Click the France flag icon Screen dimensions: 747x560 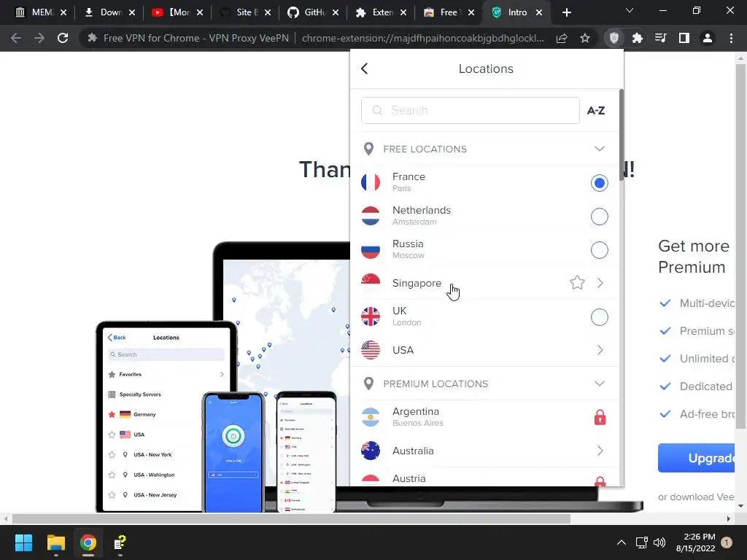(x=371, y=182)
